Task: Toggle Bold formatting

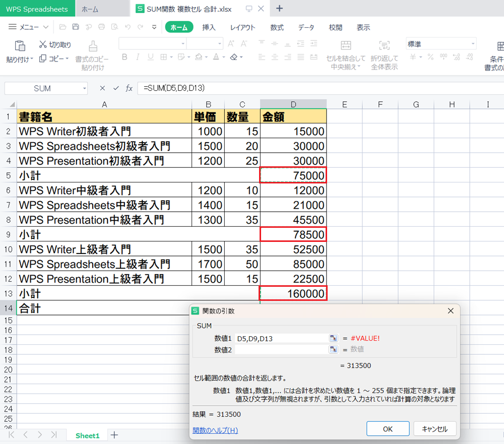Action: pyautogui.click(x=124, y=57)
